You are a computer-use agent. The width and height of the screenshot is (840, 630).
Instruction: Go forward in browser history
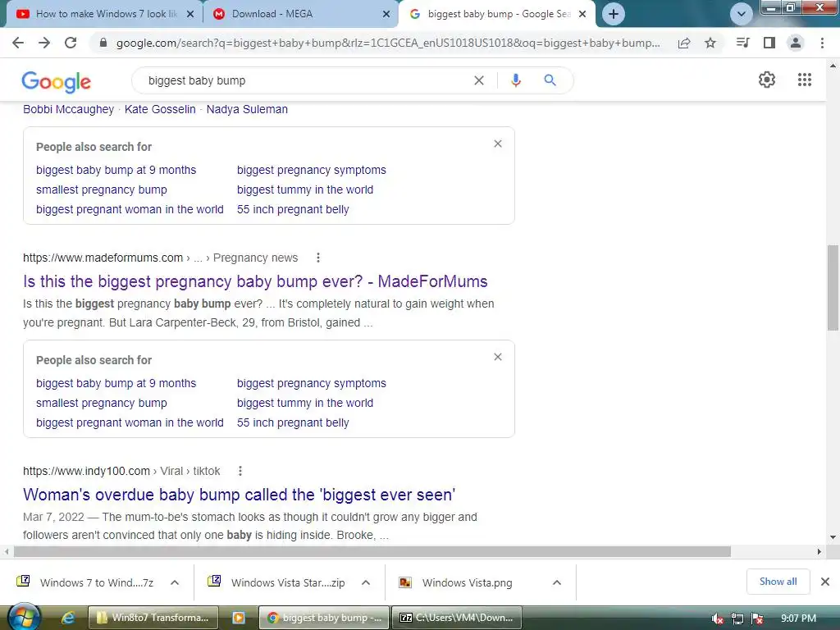pyautogui.click(x=44, y=43)
